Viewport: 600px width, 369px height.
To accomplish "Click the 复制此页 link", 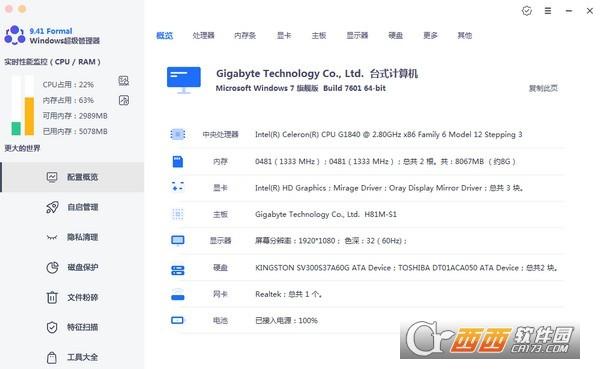I will pos(543,88).
